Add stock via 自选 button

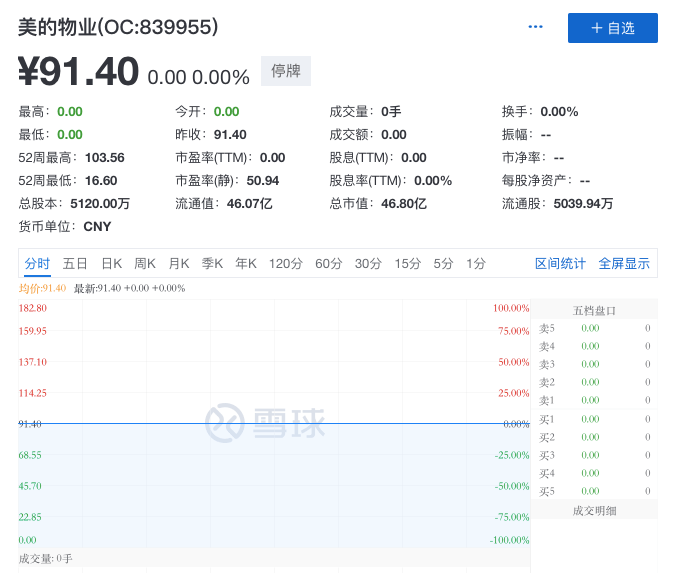612,28
